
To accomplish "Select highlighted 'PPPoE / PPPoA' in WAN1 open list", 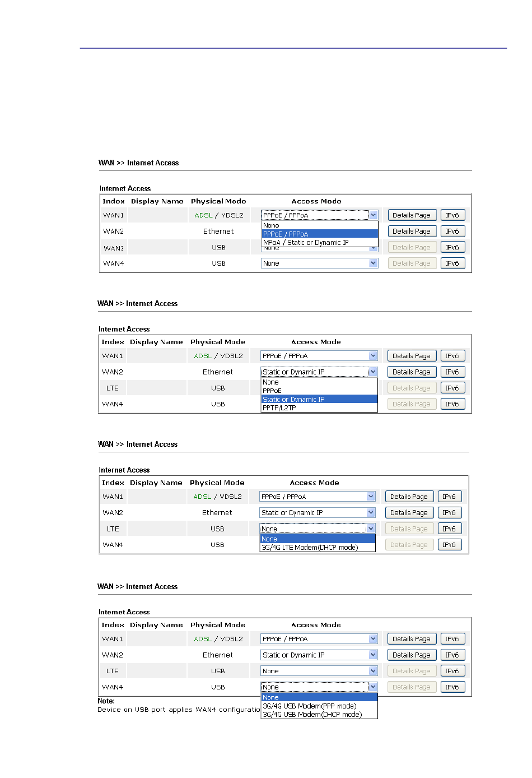I will click(320, 234).
